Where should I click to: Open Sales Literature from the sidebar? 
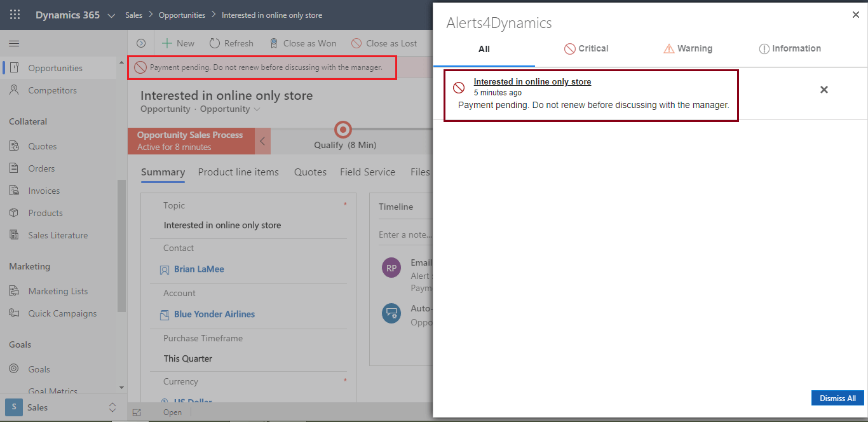tap(57, 235)
